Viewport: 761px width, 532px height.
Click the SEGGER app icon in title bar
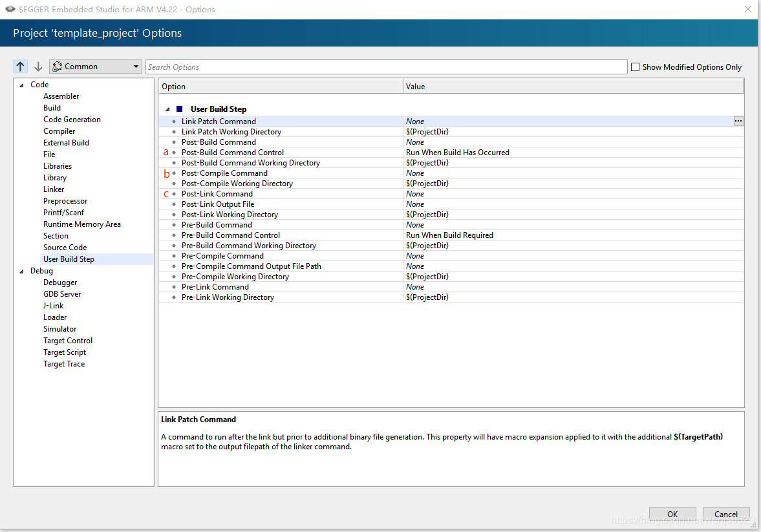[x=8, y=9]
